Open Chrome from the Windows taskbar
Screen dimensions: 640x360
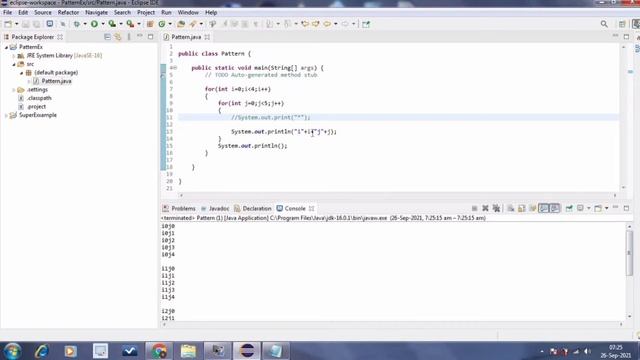pos(159,351)
